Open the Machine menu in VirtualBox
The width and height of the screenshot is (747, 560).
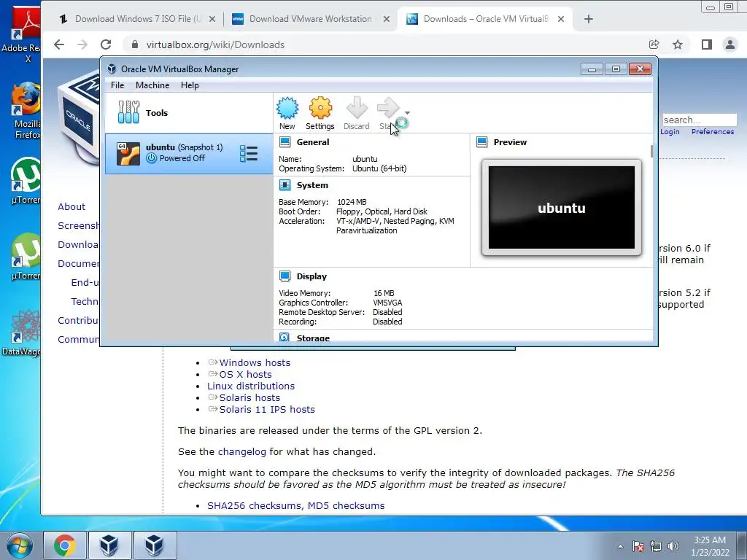tap(152, 85)
